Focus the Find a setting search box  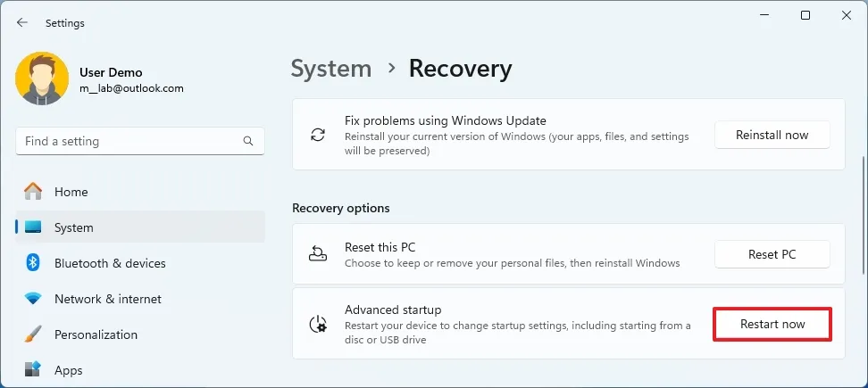pyautogui.click(x=129, y=141)
